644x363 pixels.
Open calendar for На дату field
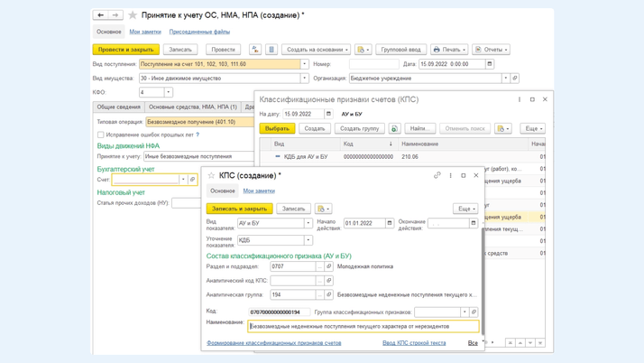coord(328,115)
